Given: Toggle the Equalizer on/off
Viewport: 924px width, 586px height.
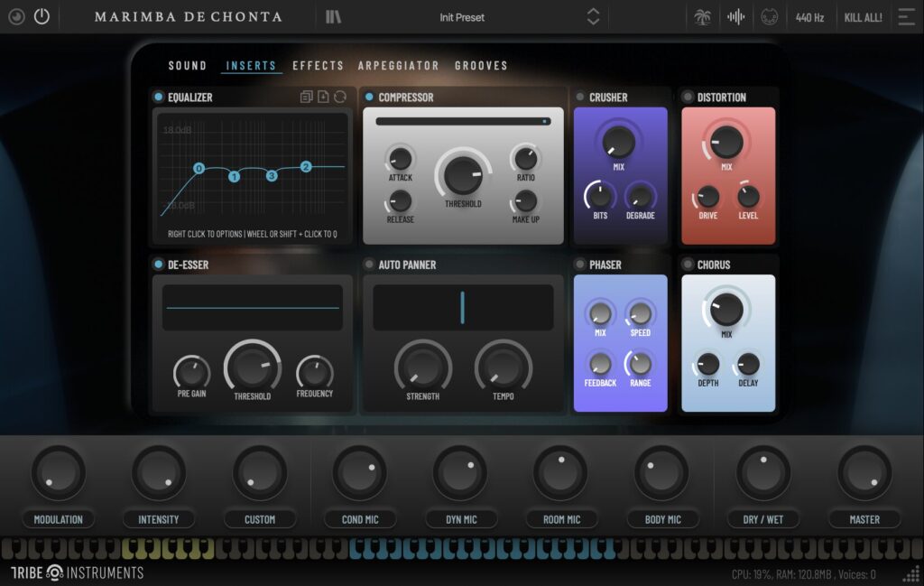Looking at the screenshot, I should coord(158,97).
